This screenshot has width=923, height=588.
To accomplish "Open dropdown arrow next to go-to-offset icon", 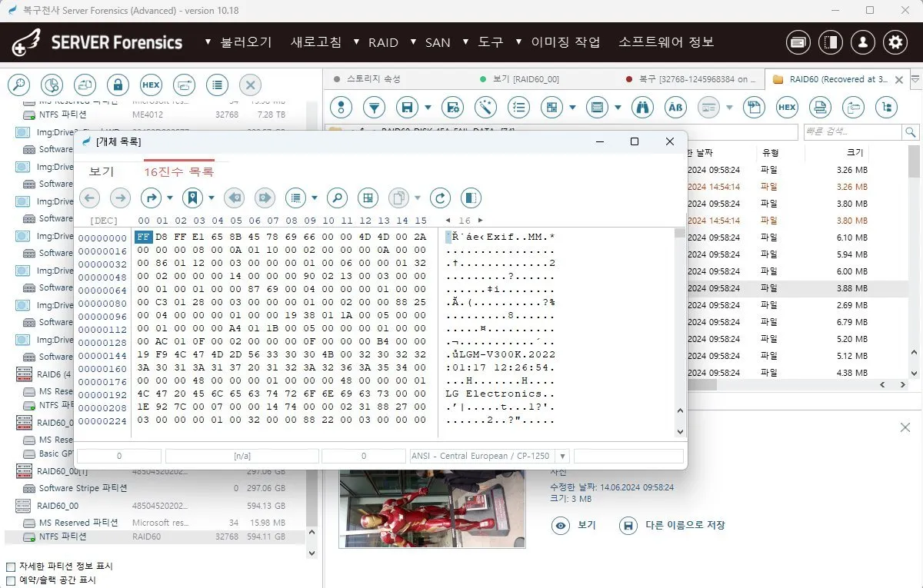I will coord(170,198).
